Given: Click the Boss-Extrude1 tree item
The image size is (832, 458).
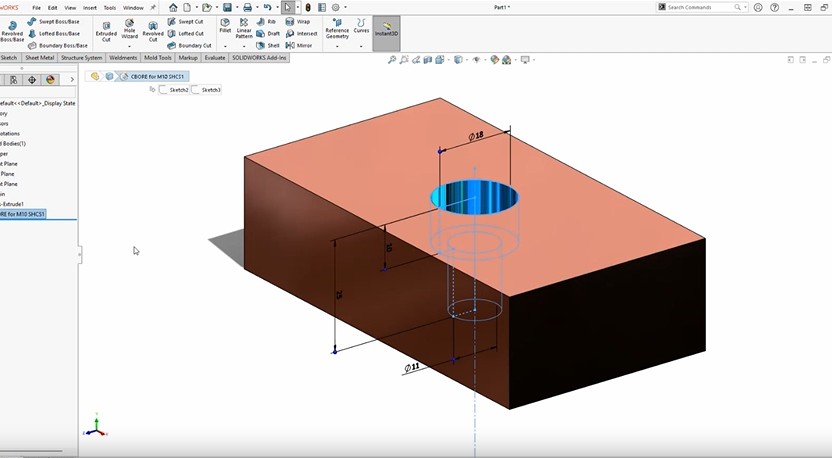Looking at the screenshot, I should [x=12, y=204].
